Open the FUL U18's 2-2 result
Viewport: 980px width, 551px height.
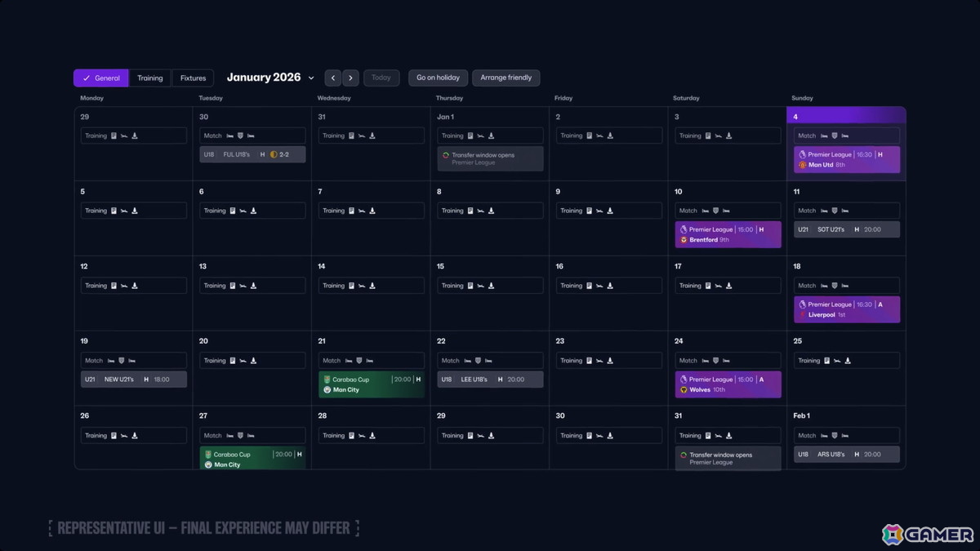(252, 154)
